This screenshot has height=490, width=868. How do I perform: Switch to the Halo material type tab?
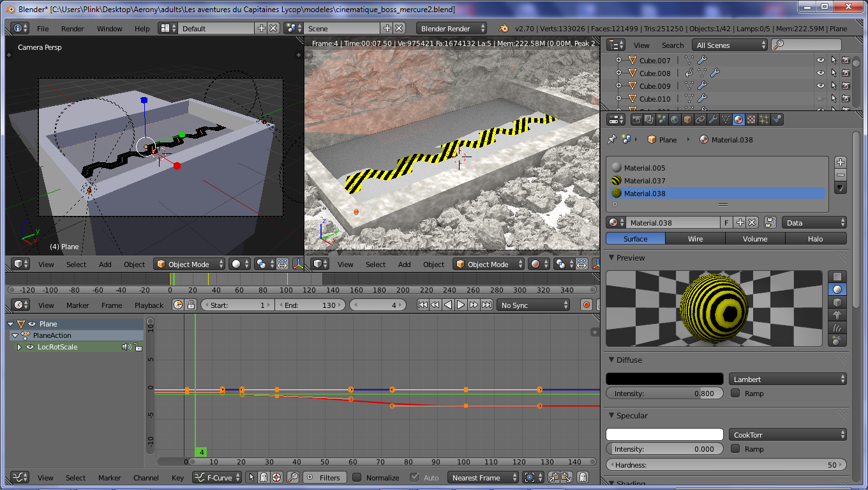816,238
